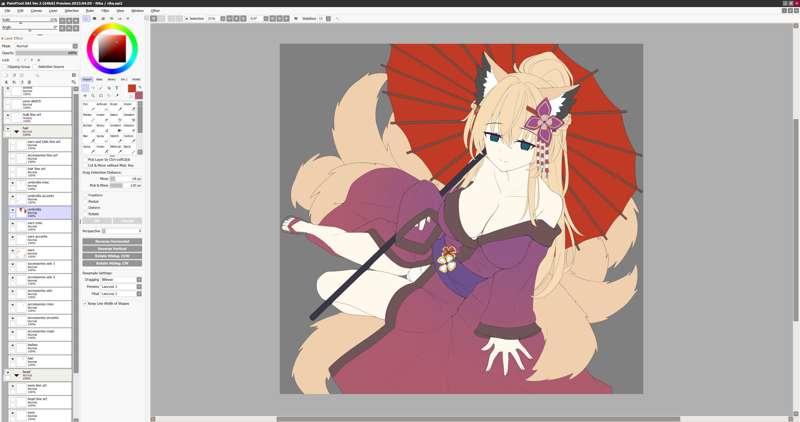Create a new layer folder

[21, 75]
